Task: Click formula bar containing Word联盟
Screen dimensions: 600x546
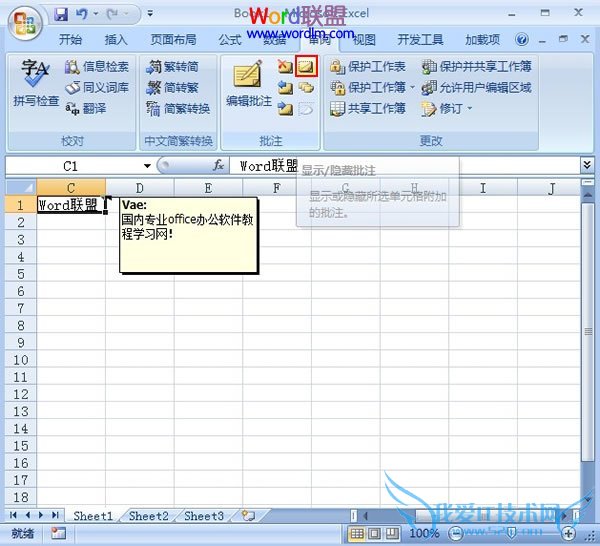Action: (x=404, y=166)
